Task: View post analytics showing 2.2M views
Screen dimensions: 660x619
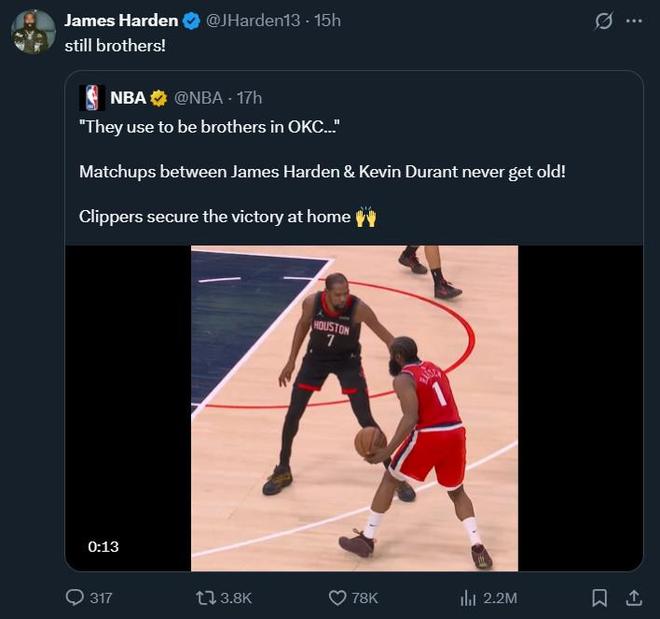Action: pos(468,597)
